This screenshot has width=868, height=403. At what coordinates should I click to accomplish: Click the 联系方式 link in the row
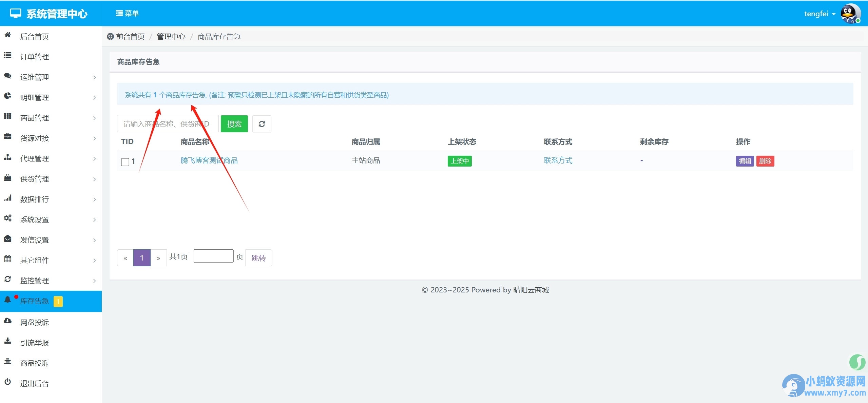[558, 160]
